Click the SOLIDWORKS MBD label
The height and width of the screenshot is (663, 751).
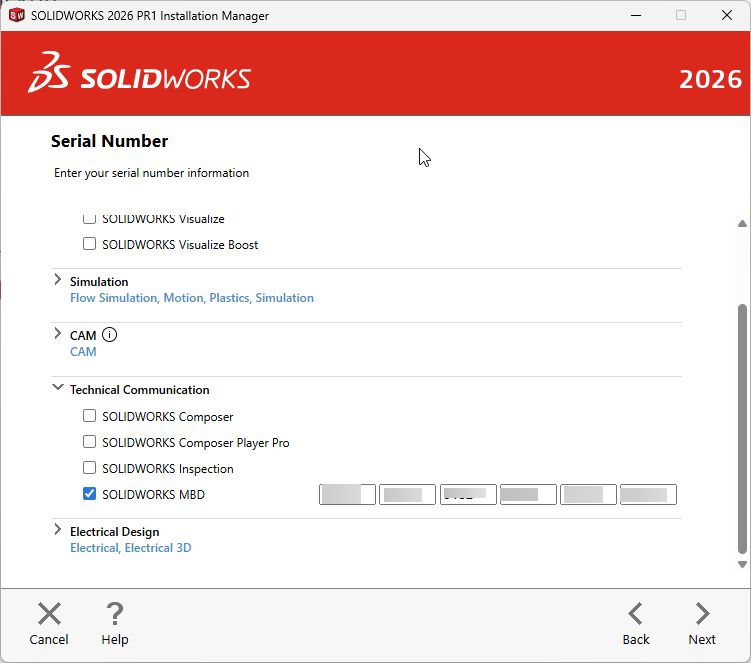tap(153, 494)
